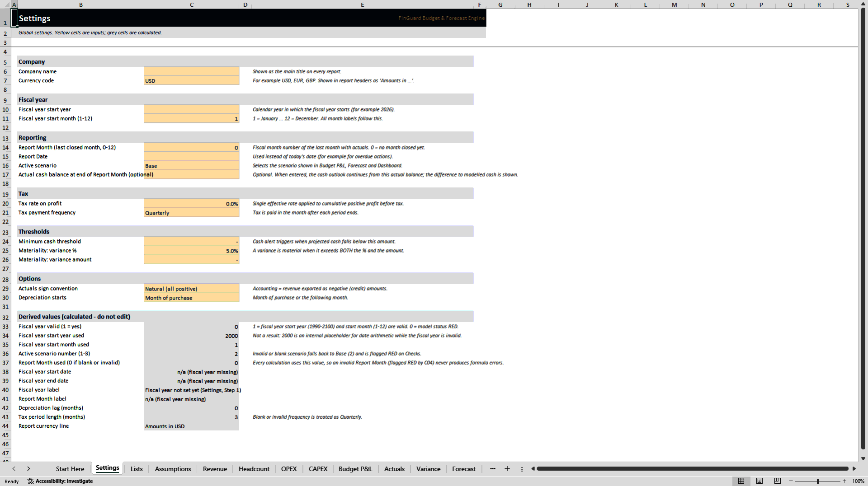Select column B header
868x486 pixels.
click(x=80, y=5)
